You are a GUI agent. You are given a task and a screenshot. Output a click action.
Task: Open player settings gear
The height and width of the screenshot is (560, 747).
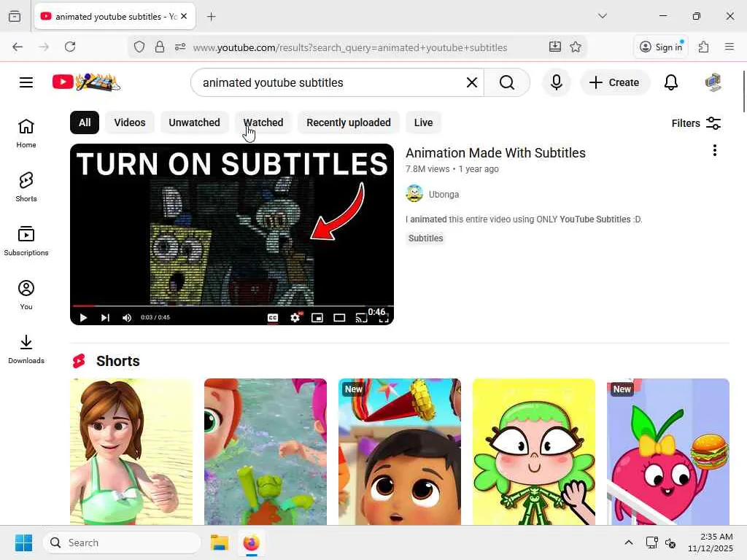coord(295,318)
